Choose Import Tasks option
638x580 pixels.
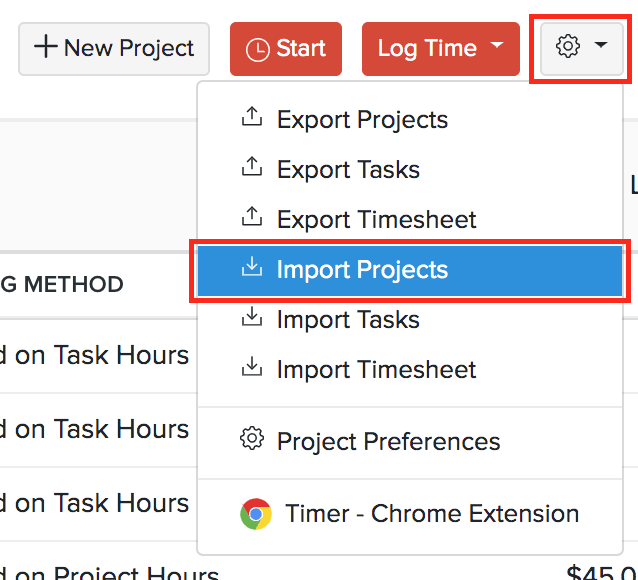point(348,320)
